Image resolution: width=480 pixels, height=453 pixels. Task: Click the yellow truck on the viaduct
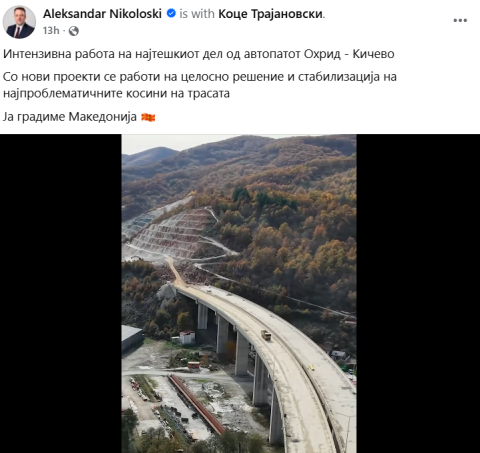click(266, 335)
